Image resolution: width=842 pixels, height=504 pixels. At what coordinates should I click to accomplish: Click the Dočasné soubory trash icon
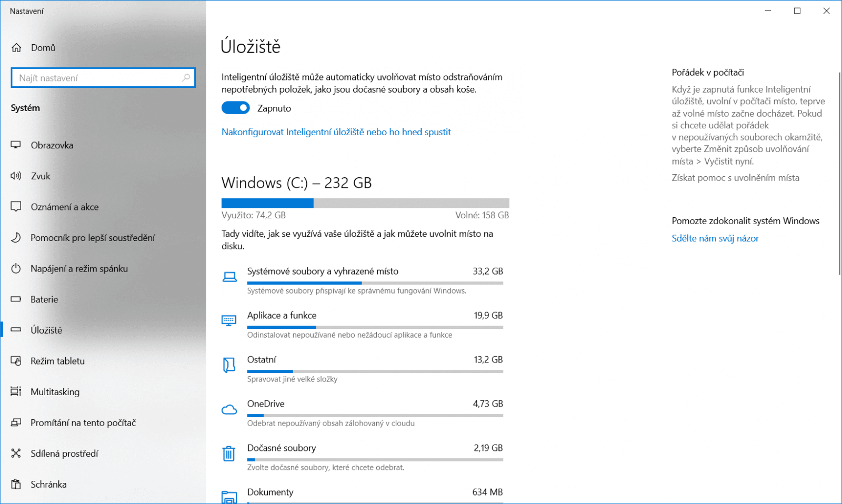click(228, 453)
